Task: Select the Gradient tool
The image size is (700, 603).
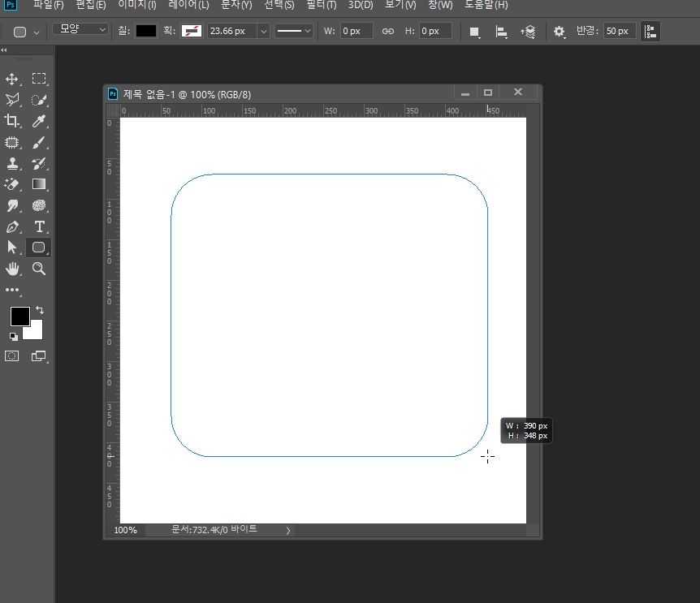Action: [x=39, y=184]
